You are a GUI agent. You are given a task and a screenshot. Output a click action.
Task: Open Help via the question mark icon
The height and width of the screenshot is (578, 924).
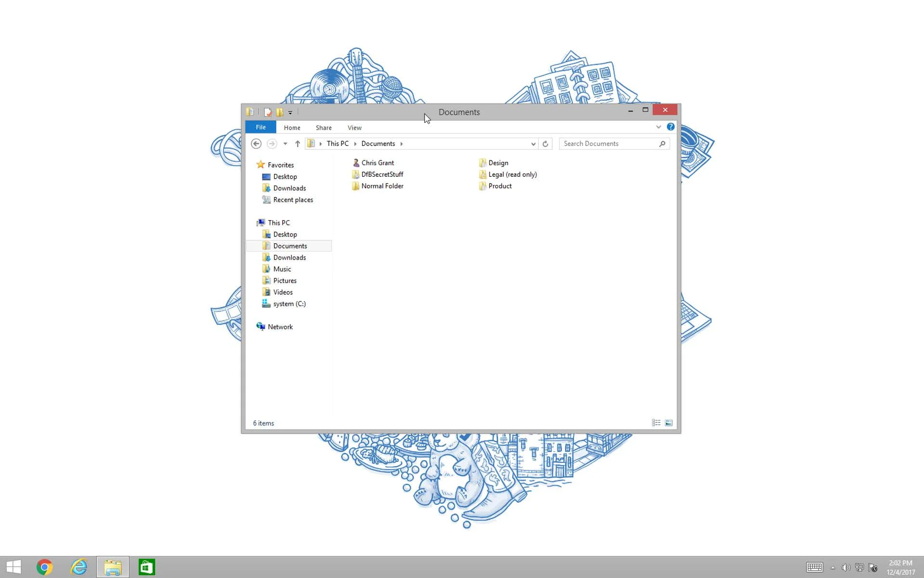[670, 127]
